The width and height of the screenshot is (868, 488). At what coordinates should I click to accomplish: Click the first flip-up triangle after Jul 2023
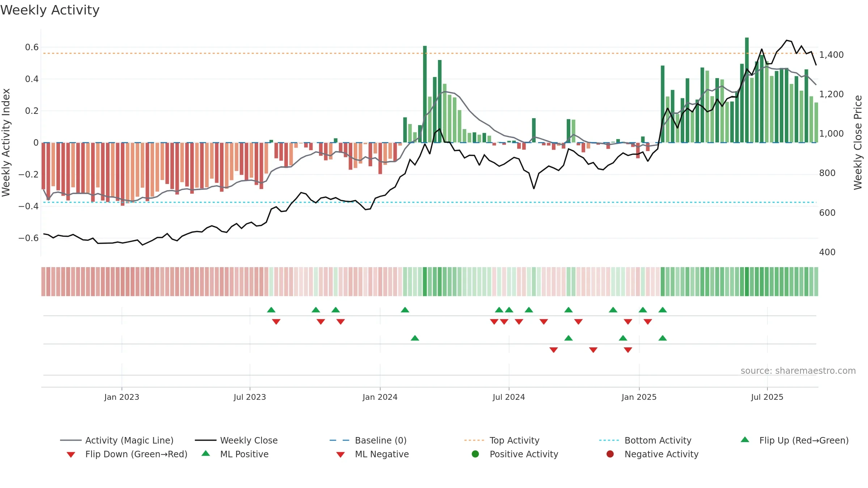coord(271,310)
